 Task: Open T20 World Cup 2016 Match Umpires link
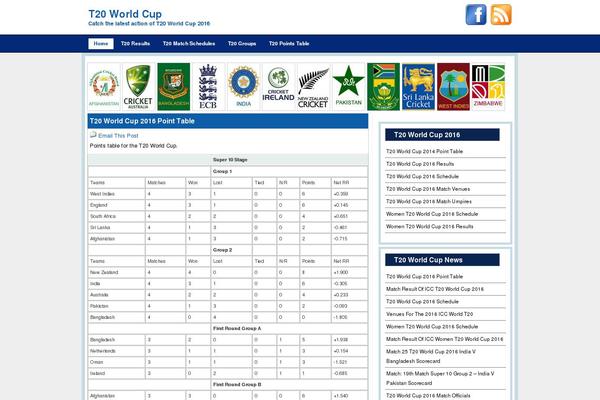(x=429, y=201)
